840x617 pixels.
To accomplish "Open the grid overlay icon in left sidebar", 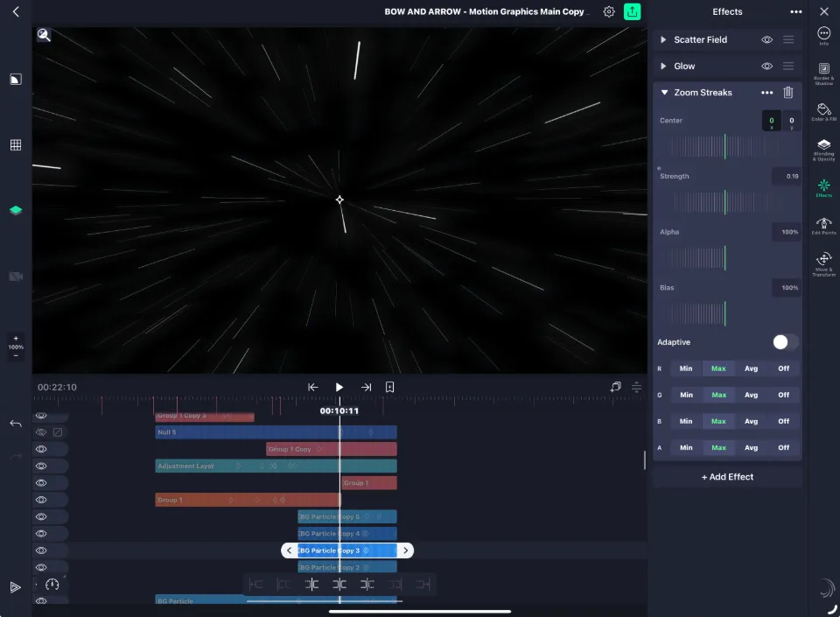I will pyautogui.click(x=16, y=145).
